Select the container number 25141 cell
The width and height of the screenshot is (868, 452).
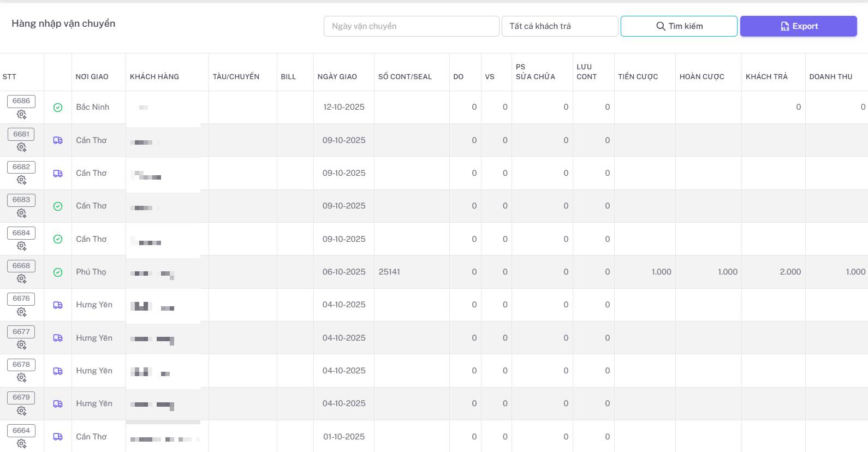pos(389,272)
